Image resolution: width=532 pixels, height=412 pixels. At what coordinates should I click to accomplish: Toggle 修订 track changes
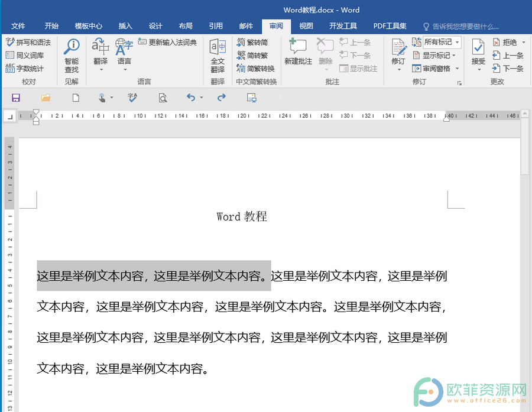tap(398, 51)
